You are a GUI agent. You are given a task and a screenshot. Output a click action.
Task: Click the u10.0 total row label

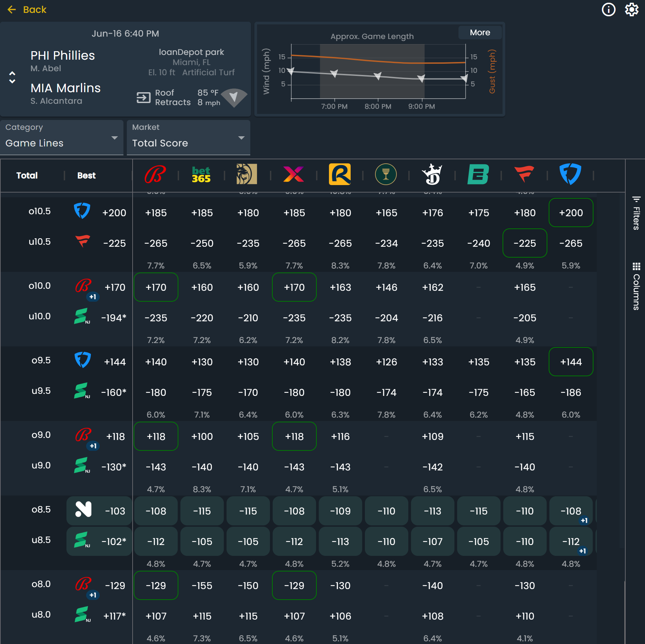pos(40,316)
